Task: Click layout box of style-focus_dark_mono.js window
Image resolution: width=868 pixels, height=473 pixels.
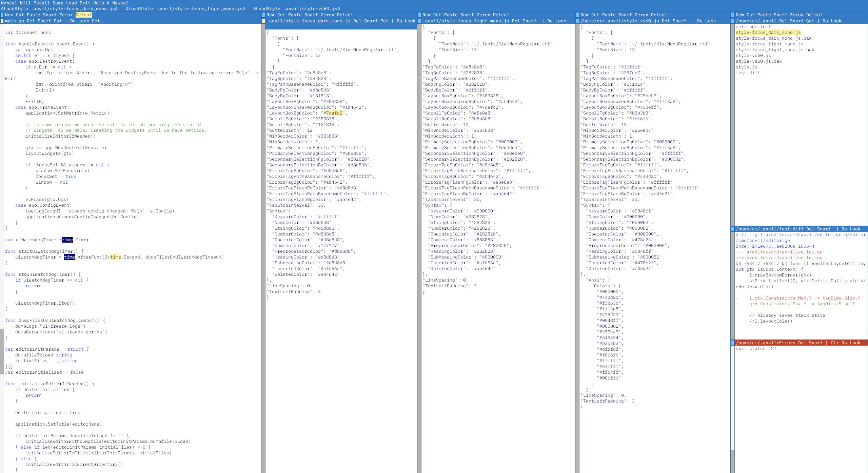Action: point(263,21)
